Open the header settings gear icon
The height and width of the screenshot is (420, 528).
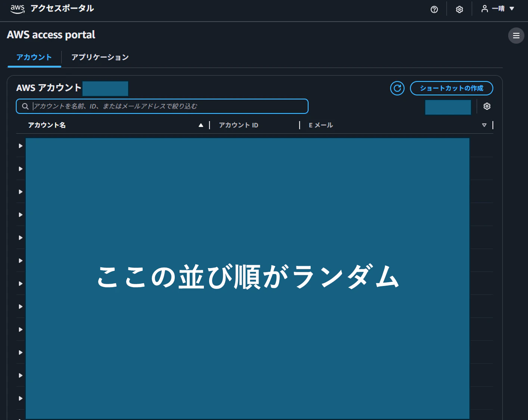(x=460, y=9)
